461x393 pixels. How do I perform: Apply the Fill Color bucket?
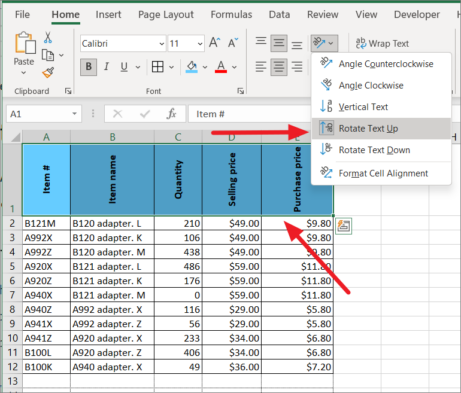192,67
